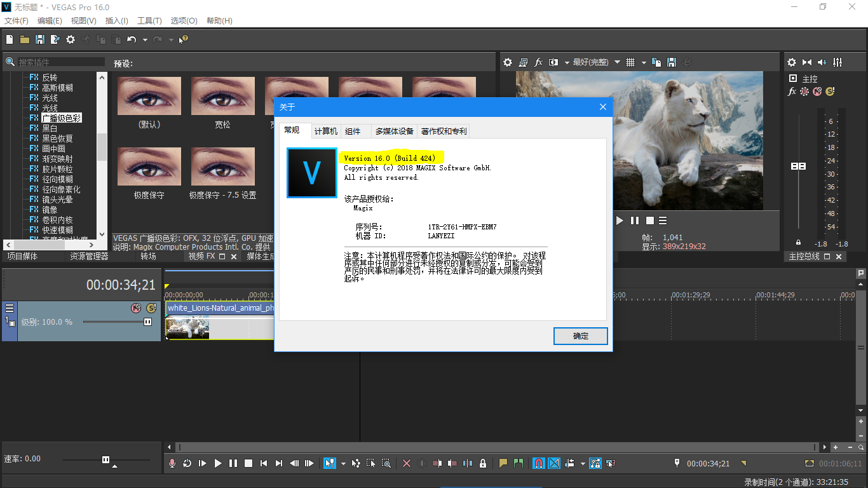Create a new project from the toolbar

click(x=10, y=39)
